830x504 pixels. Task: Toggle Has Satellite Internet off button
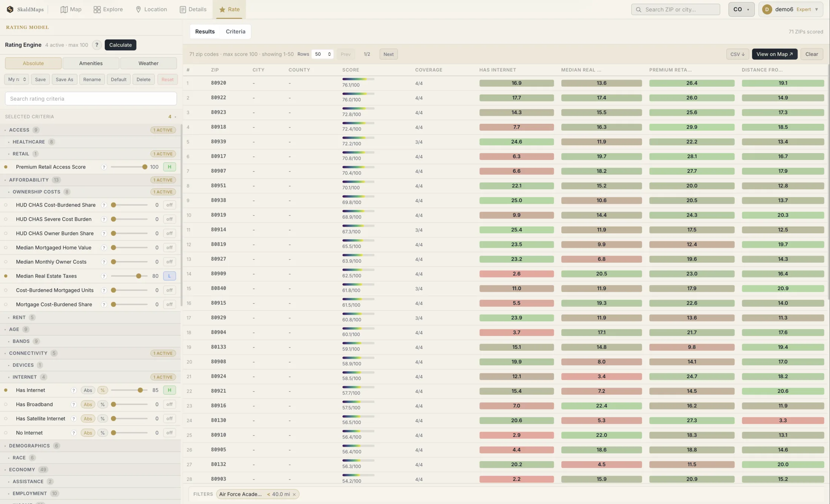169,419
